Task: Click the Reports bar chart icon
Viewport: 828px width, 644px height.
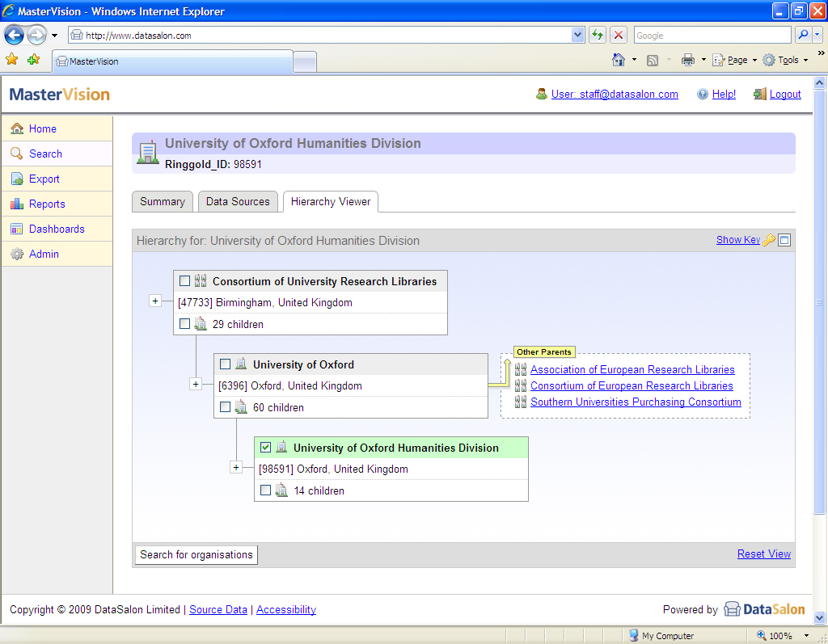Action: point(17,204)
